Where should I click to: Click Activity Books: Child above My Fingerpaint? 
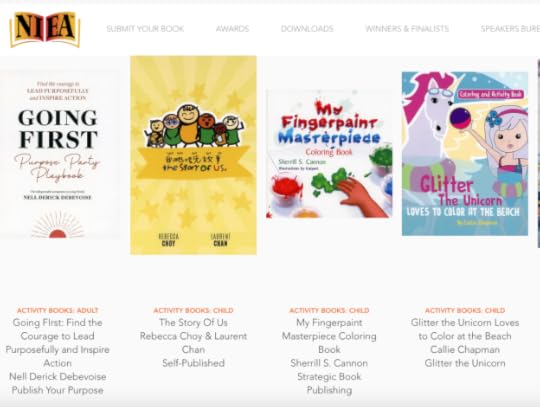[x=329, y=310]
